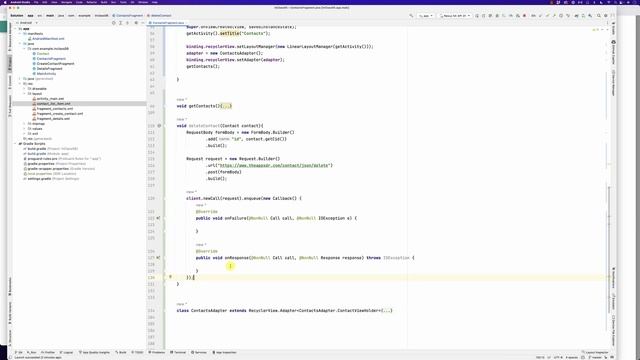Collapse the com.example.inclass08 package
640x360 pixels.
[x=24, y=49]
